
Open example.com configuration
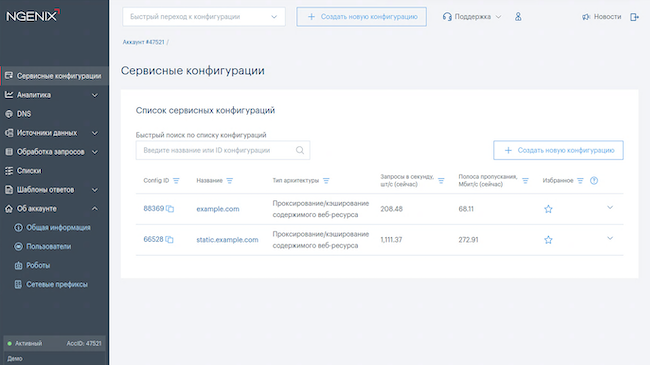pos(218,209)
